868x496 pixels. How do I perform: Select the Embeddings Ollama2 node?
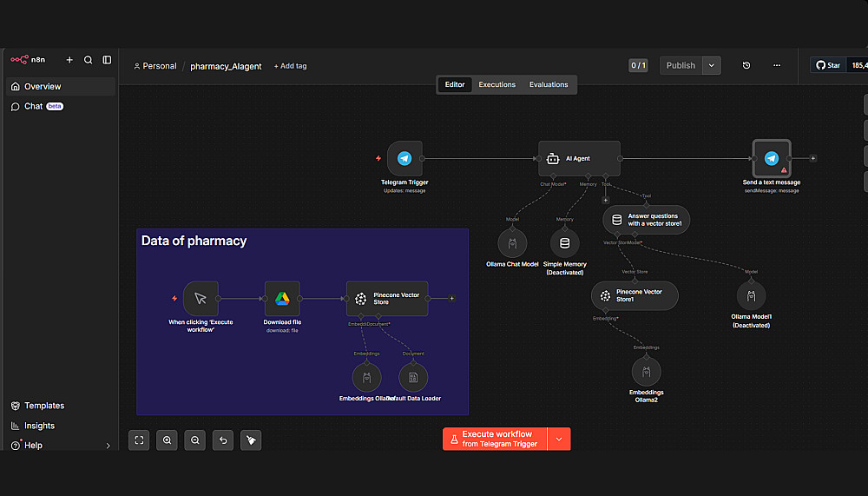click(x=646, y=372)
